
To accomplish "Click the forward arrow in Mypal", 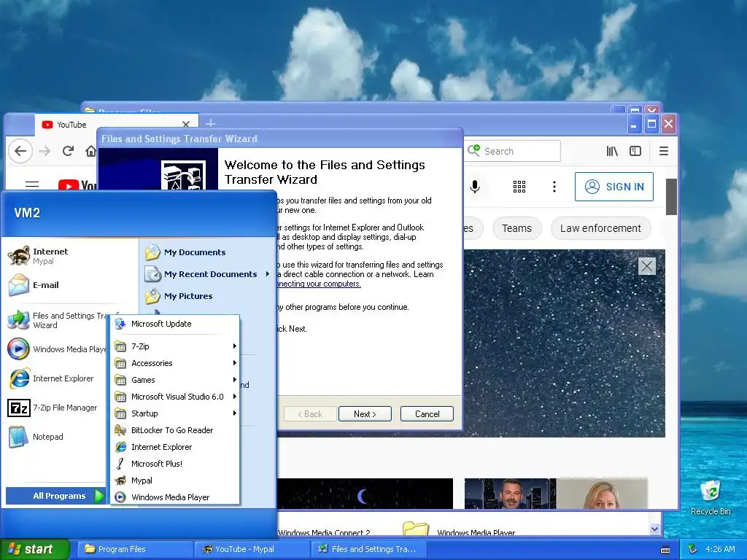I will tap(44, 152).
